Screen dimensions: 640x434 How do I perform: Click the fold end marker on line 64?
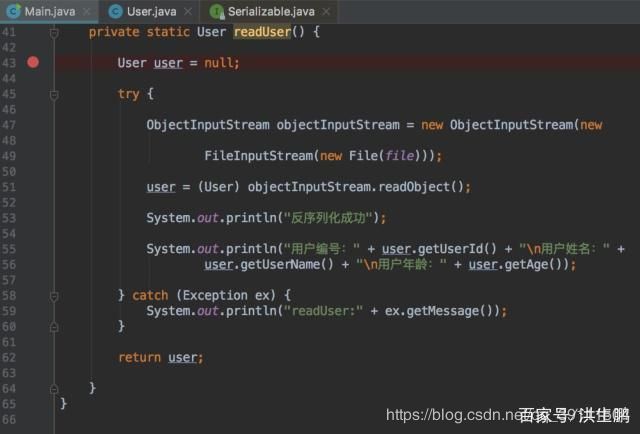tap(54, 389)
